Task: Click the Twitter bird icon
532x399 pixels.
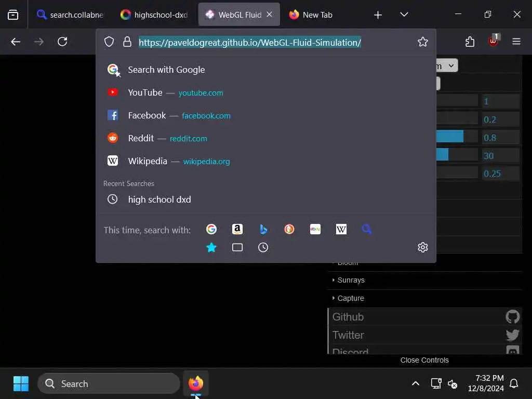Action: click(512, 335)
